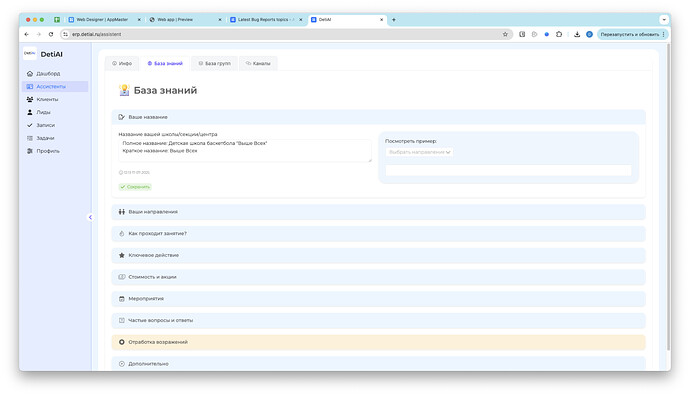
Task: Click the green Сохранить button
Action: pyautogui.click(x=135, y=187)
